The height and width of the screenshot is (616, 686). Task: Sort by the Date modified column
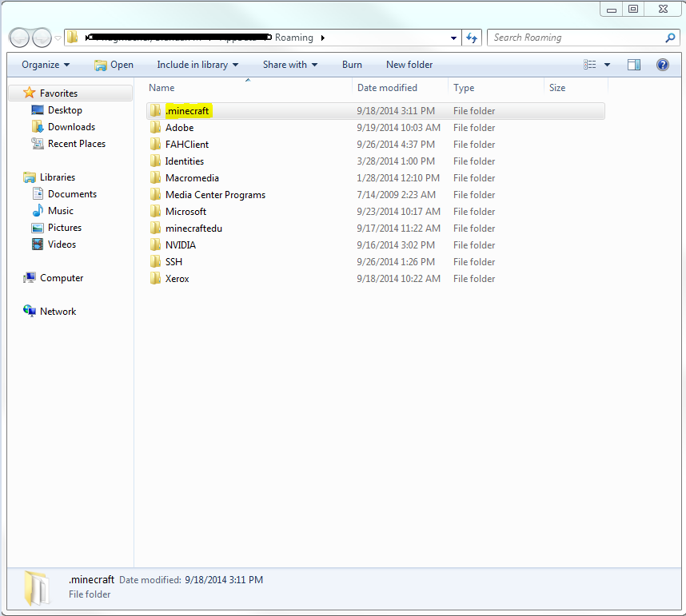pyautogui.click(x=388, y=88)
